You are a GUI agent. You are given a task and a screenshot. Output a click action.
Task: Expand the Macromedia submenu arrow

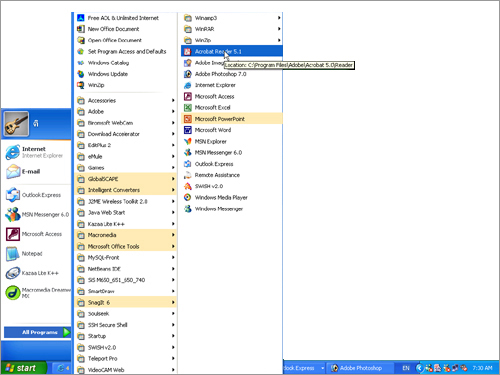pos(173,235)
